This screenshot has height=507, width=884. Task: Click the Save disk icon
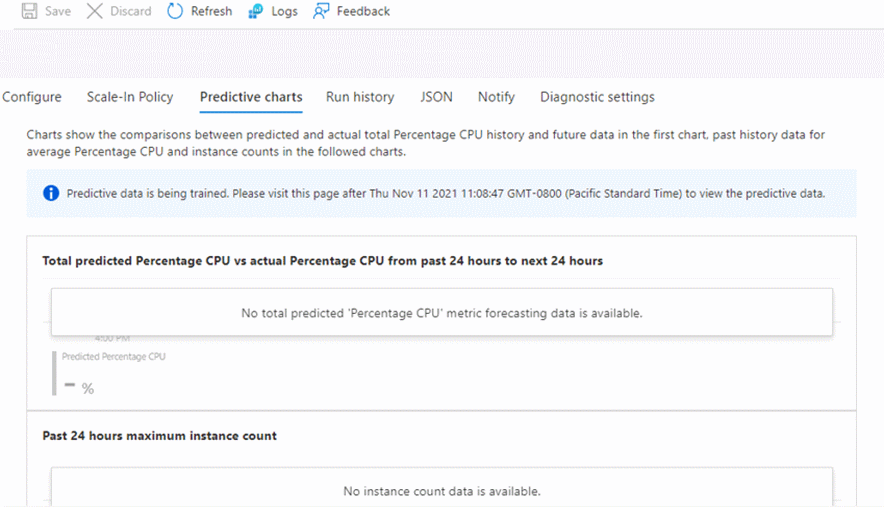click(x=30, y=11)
